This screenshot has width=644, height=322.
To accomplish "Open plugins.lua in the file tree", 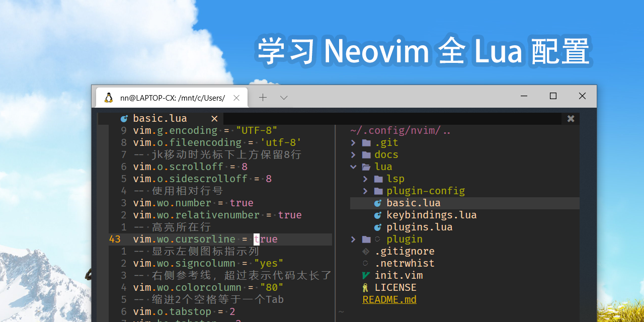I will coord(420,227).
